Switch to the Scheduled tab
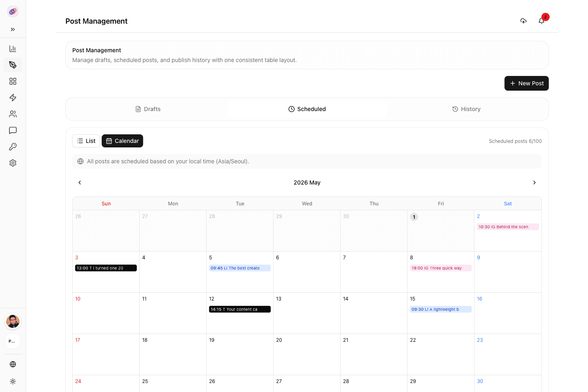 click(x=307, y=109)
